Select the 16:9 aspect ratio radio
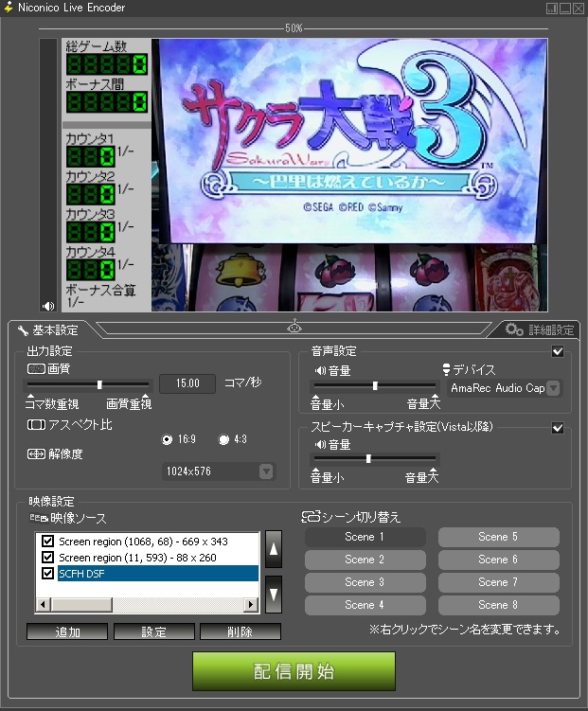 point(168,439)
